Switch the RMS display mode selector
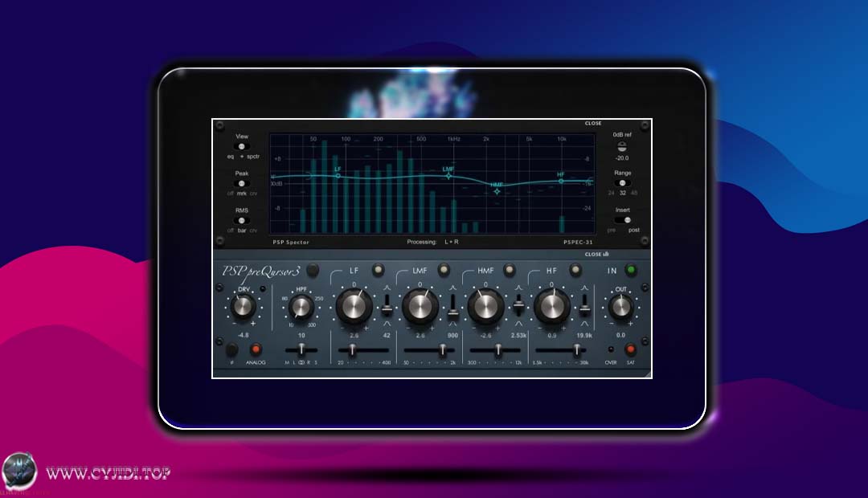Image resolution: width=868 pixels, height=498 pixels. (241, 220)
